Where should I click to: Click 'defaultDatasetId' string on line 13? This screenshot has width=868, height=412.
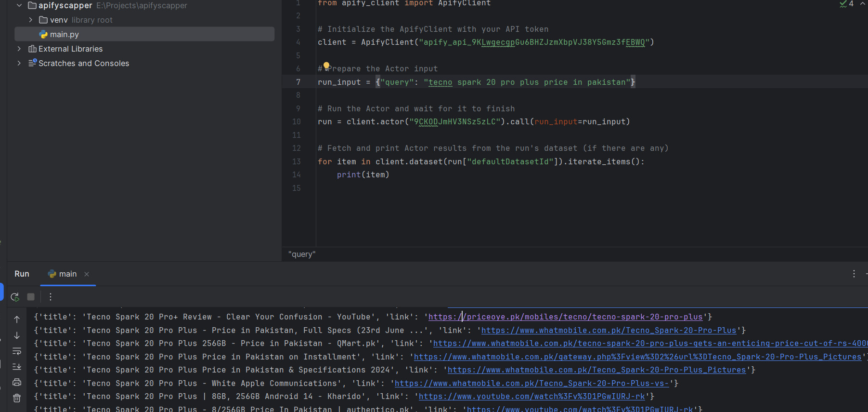510,162
